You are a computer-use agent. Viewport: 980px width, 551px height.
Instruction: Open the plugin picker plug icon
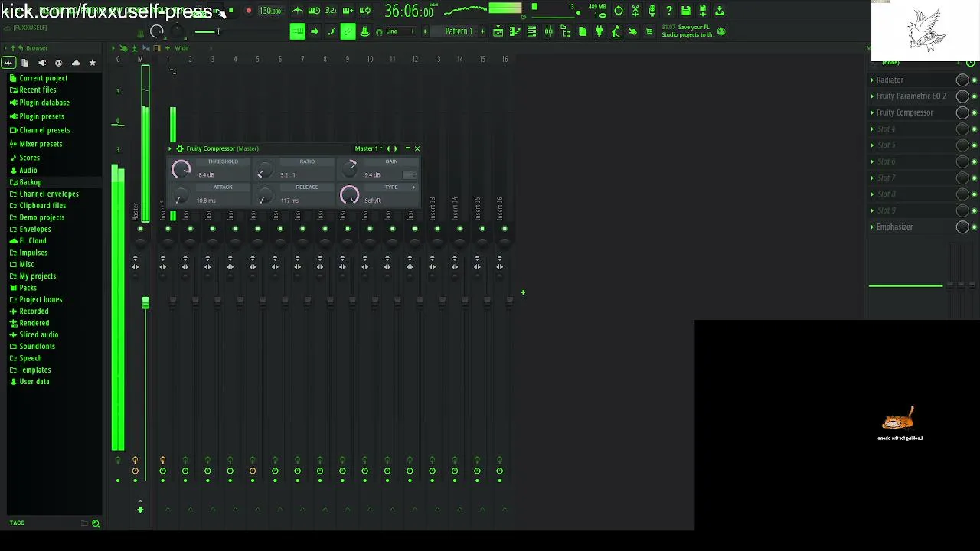point(599,31)
